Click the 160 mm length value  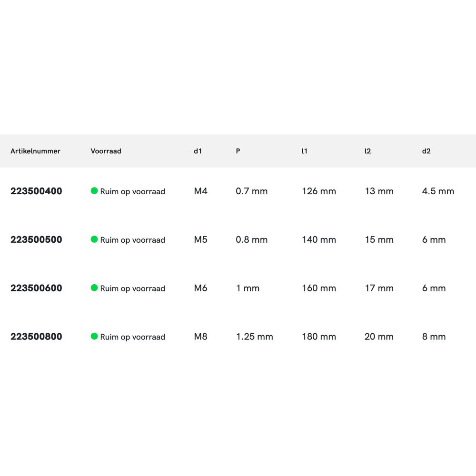click(x=319, y=288)
